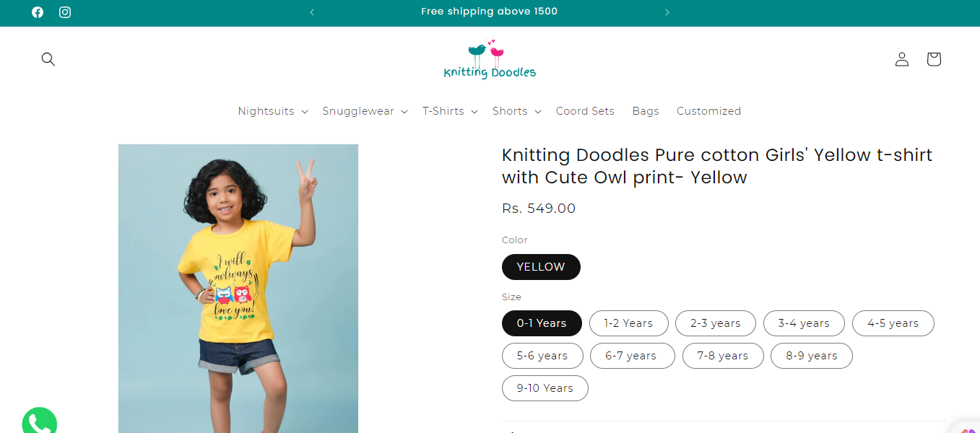Viewport: 980px width, 433px height.
Task: Click the Knitting Doodles logo
Action: point(490,60)
